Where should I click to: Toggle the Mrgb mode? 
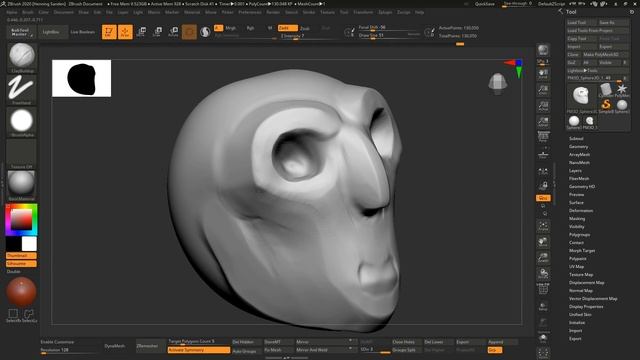click(x=231, y=28)
